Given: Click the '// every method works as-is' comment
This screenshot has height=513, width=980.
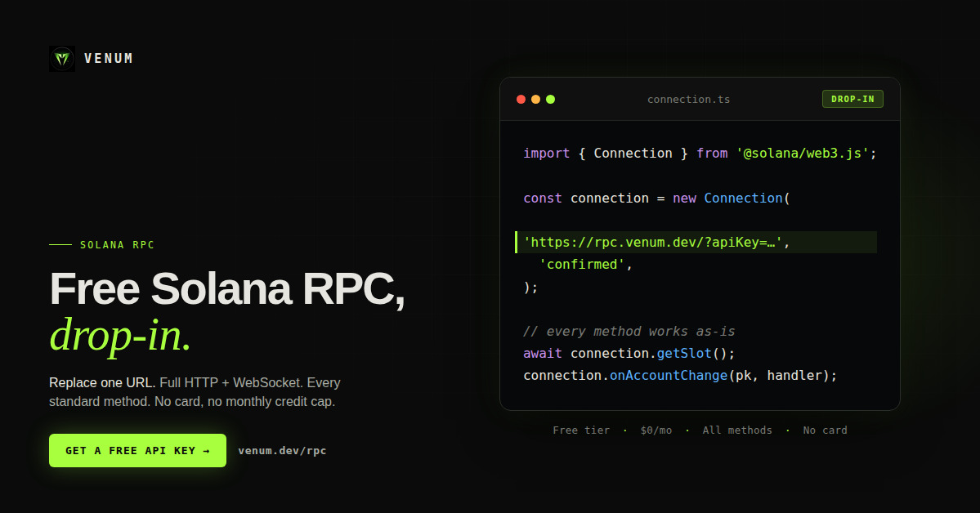Looking at the screenshot, I should click(629, 331).
